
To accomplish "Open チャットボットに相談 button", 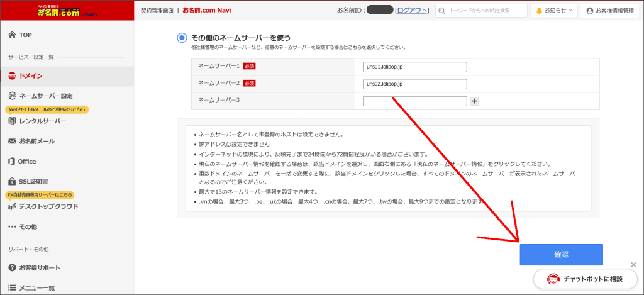I will tap(585, 279).
